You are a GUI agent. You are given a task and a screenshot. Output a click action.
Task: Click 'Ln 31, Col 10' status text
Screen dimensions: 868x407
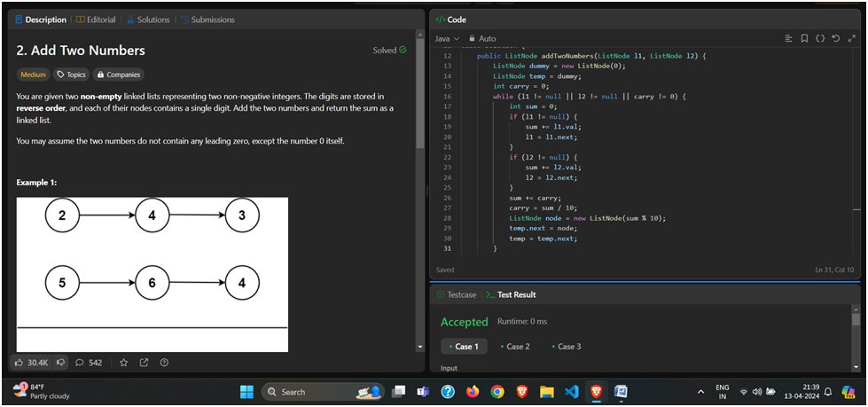pyautogui.click(x=835, y=270)
